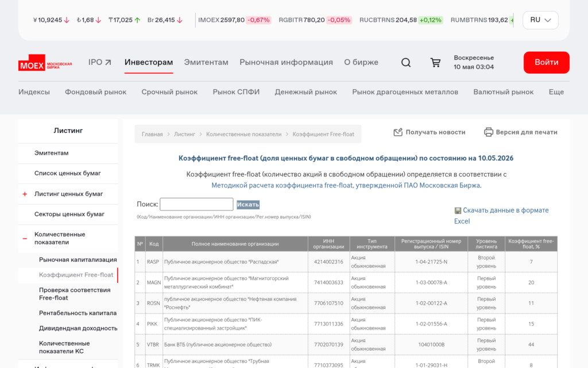Click PIKK code in the table
The image size is (588, 368).
click(152, 324)
